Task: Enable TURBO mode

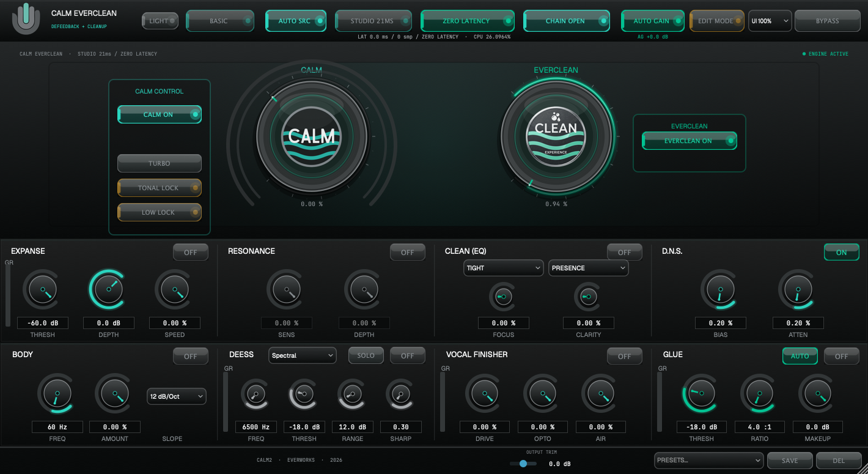Action: 160,163
